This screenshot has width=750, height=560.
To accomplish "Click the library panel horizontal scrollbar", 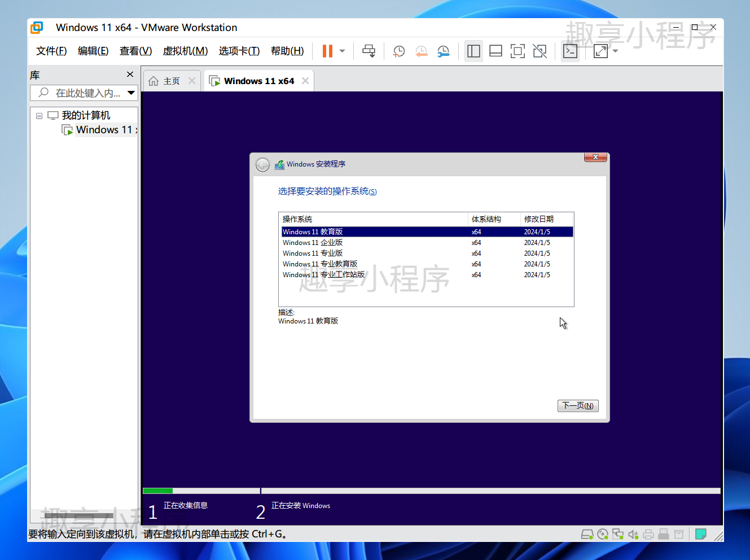I will pyautogui.click(x=78, y=515).
